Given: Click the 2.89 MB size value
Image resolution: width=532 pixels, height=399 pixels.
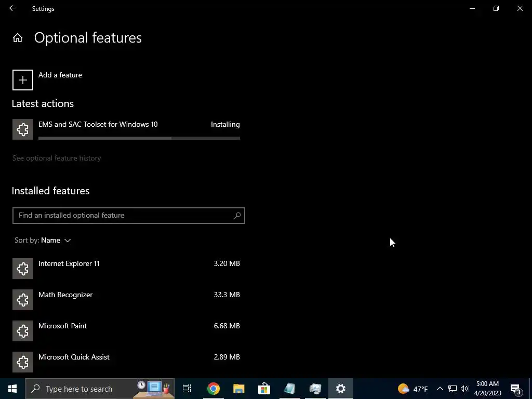Looking at the screenshot, I should point(227,357).
